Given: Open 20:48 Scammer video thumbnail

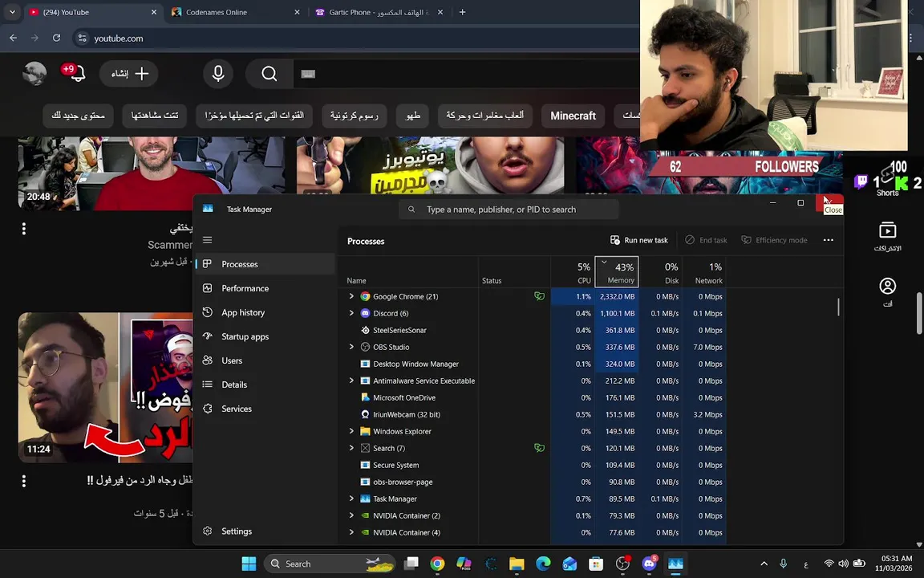Looking at the screenshot, I should point(152,173).
